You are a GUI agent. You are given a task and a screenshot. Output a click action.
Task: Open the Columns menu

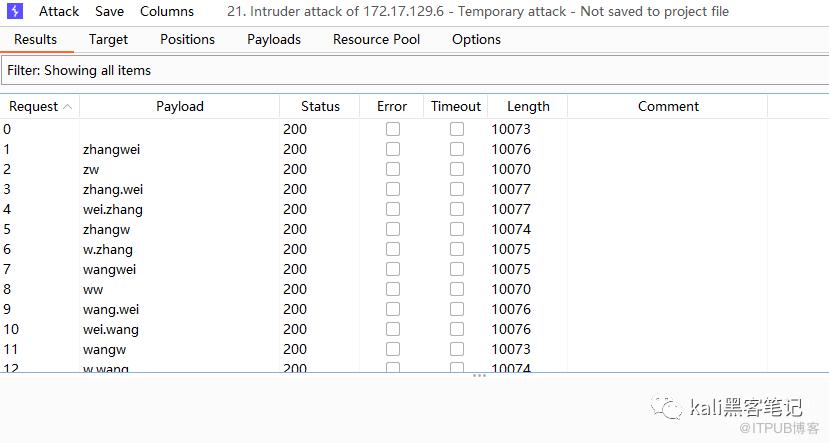167,12
